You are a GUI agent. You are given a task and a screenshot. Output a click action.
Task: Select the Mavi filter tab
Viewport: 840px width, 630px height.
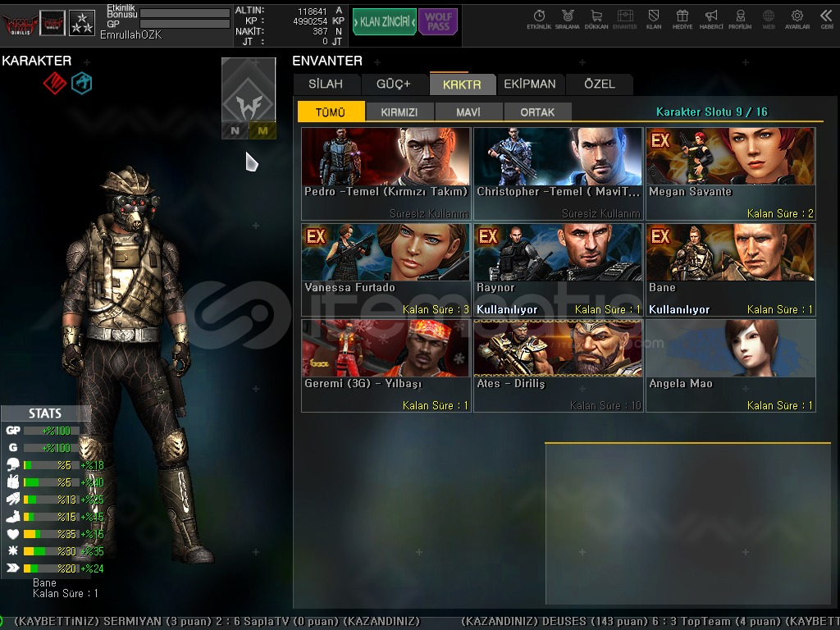point(468,112)
